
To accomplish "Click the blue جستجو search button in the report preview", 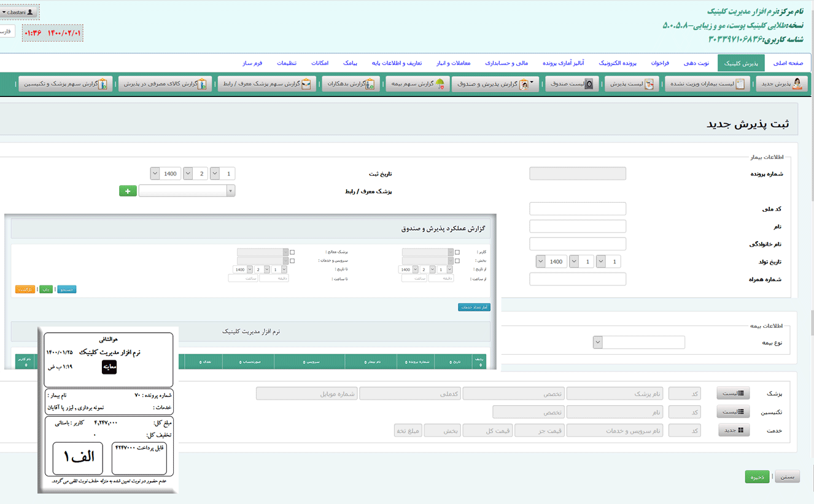I will [67, 289].
